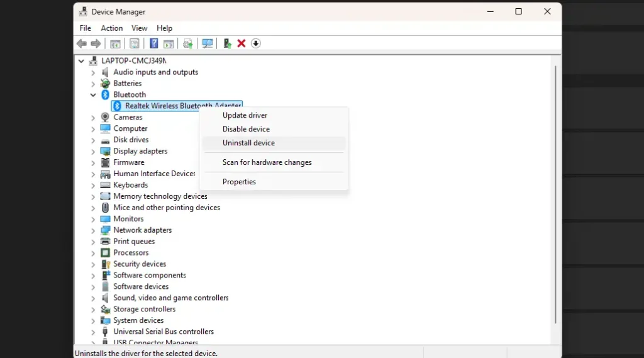This screenshot has height=358, width=644.
Task: Click the LAPTOP-CMCJ349N computer name
Action: point(133,61)
